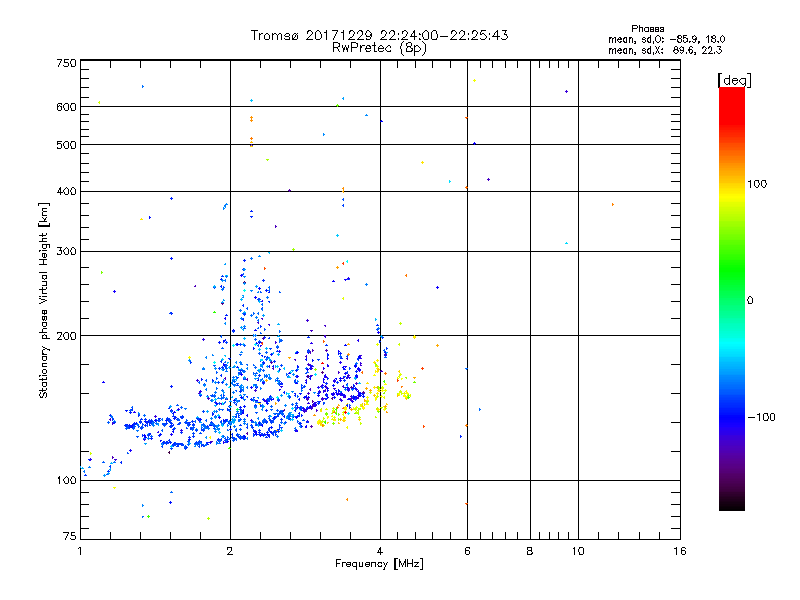Click the x-axis tick label '16'
Viewport: 800px width, 600px height.
pyautogui.click(x=680, y=551)
